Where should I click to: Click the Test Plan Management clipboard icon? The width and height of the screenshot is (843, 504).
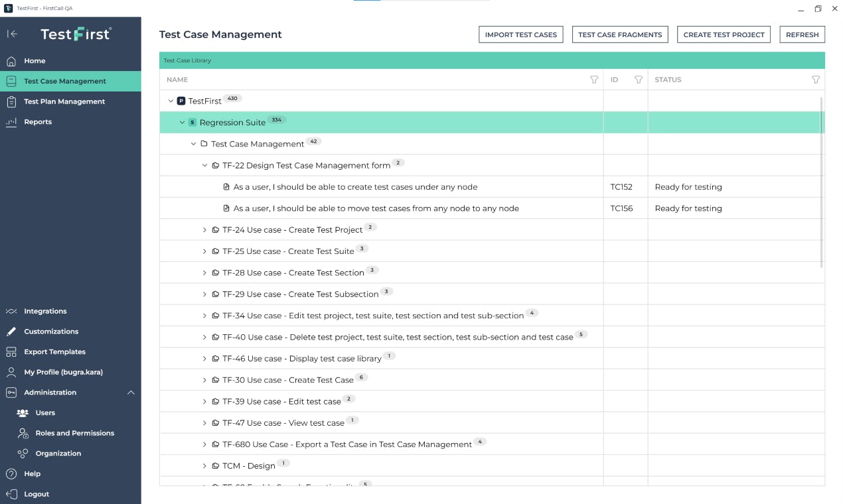click(x=11, y=101)
